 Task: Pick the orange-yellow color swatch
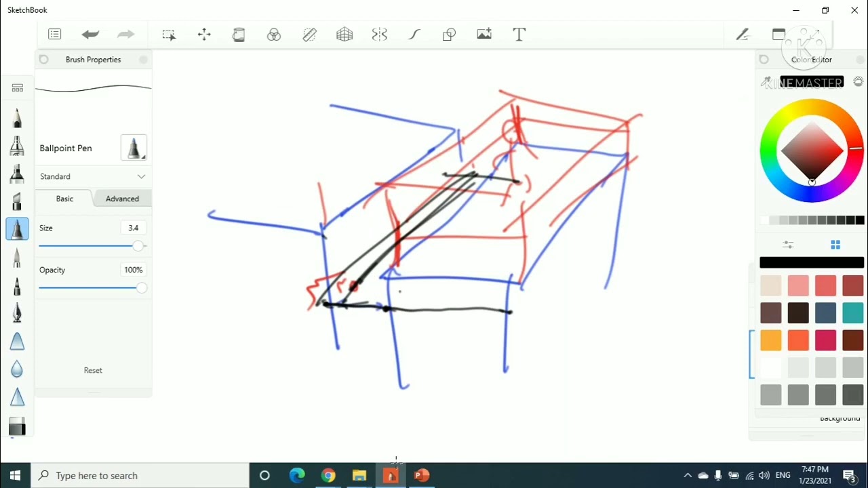[771, 340]
